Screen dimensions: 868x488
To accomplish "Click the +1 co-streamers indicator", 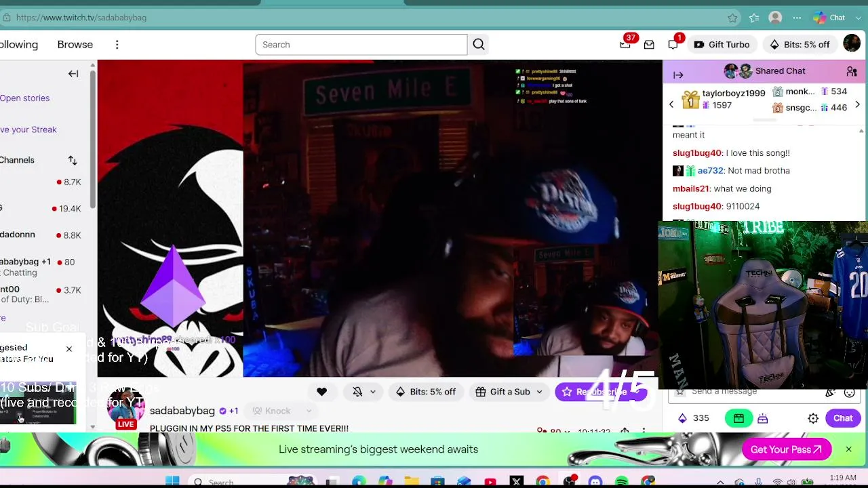I will tap(233, 411).
